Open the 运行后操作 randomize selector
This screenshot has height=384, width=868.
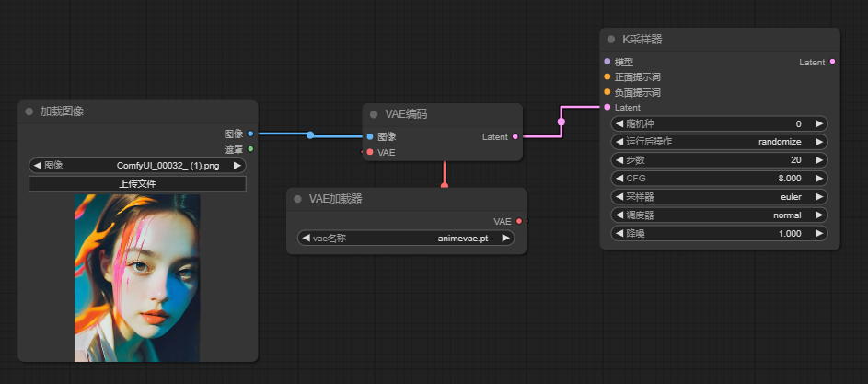[x=719, y=142]
